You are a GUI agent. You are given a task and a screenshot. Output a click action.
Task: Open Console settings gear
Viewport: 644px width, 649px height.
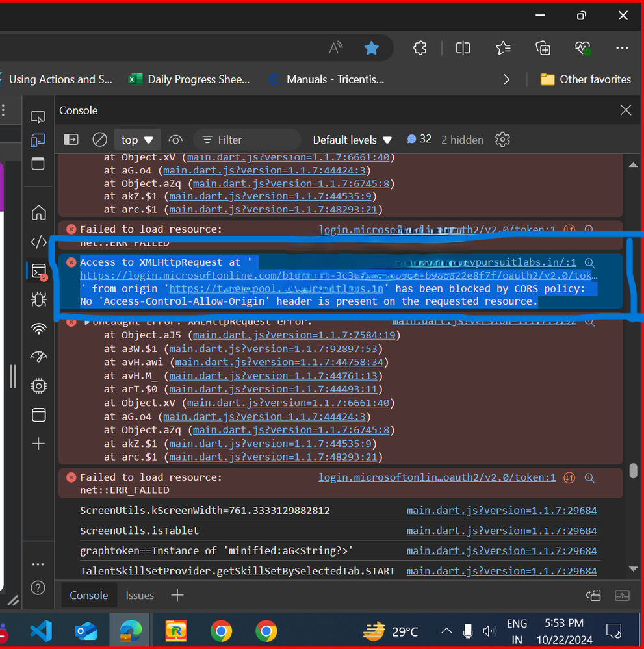(x=502, y=140)
